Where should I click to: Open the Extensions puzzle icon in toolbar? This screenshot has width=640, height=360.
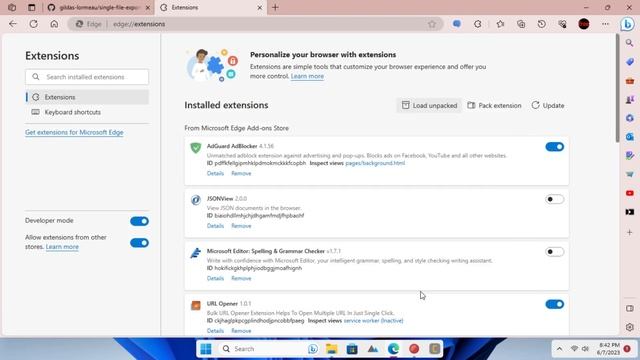[x=478, y=24]
